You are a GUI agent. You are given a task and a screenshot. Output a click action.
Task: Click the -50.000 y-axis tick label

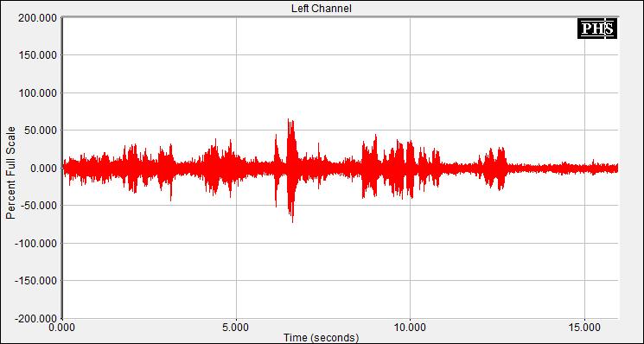point(39,206)
